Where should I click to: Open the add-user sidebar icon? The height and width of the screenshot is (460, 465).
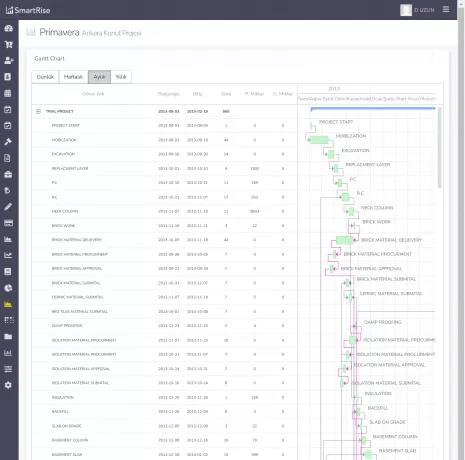pos(9,60)
